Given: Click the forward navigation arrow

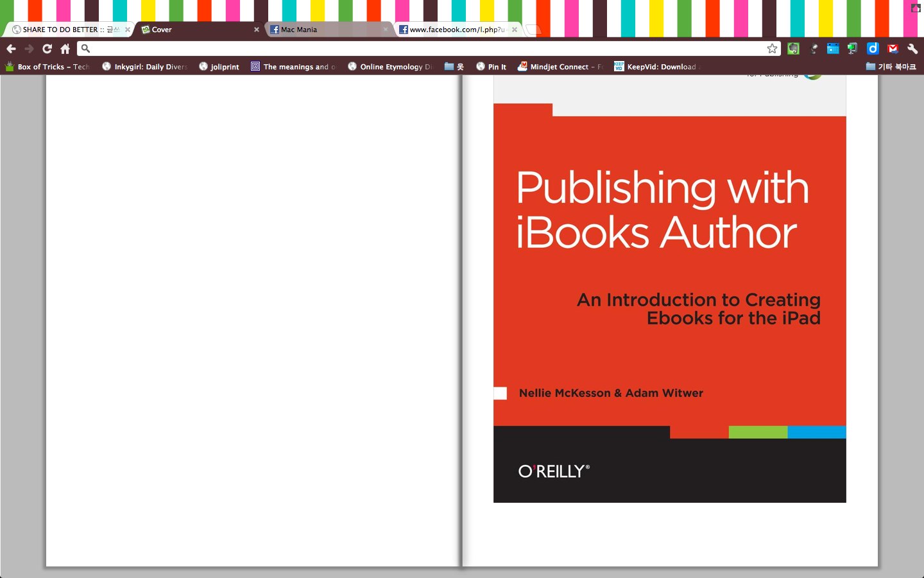Looking at the screenshot, I should tap(29, 49).
